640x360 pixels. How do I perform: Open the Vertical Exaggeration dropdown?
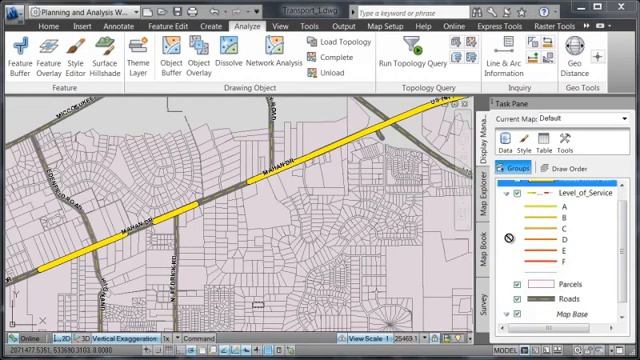[177, 338]
